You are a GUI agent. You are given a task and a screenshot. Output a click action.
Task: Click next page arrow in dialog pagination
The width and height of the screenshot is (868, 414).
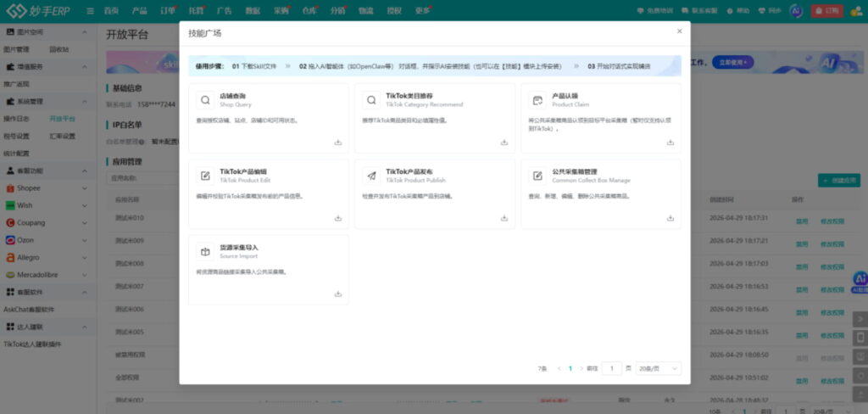[x=581, y=368]
